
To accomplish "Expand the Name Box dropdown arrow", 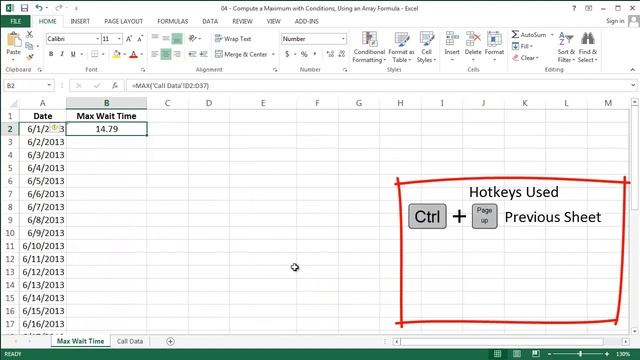I will coord(49,85).
